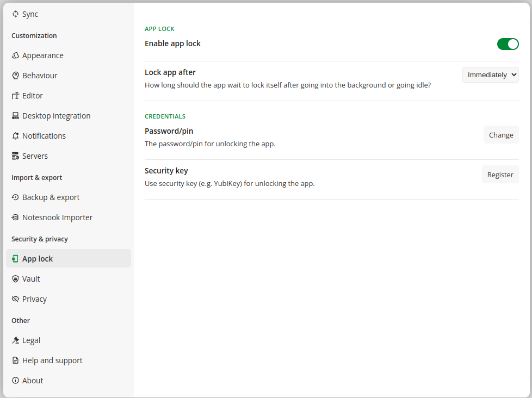
Task: Click the Notifications bell icon
Action: [15, 136]
